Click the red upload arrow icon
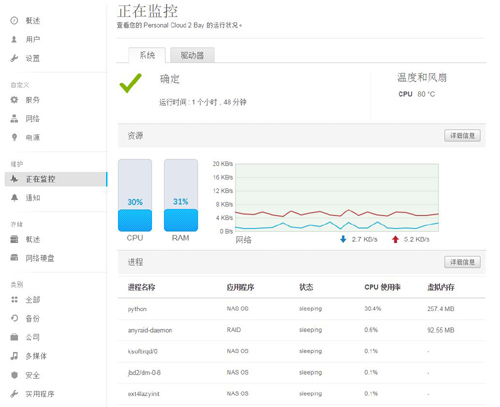This screenshot has height=407, width=500. click(x=395, y=239)
